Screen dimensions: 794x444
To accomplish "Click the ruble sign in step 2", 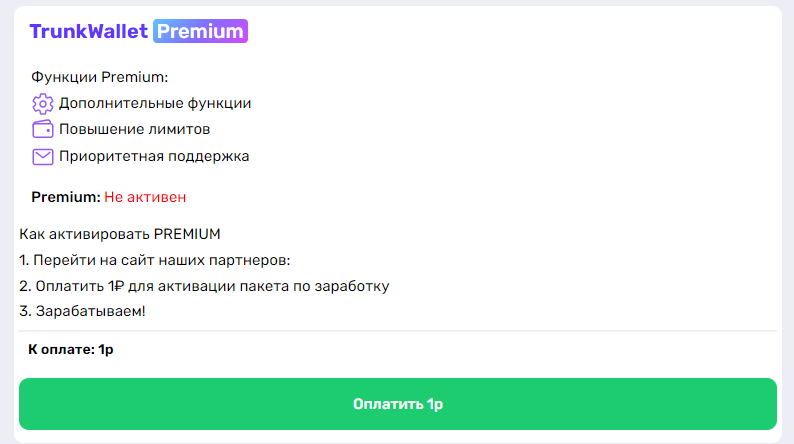I will pyautogui.click(x=119, y=287).
